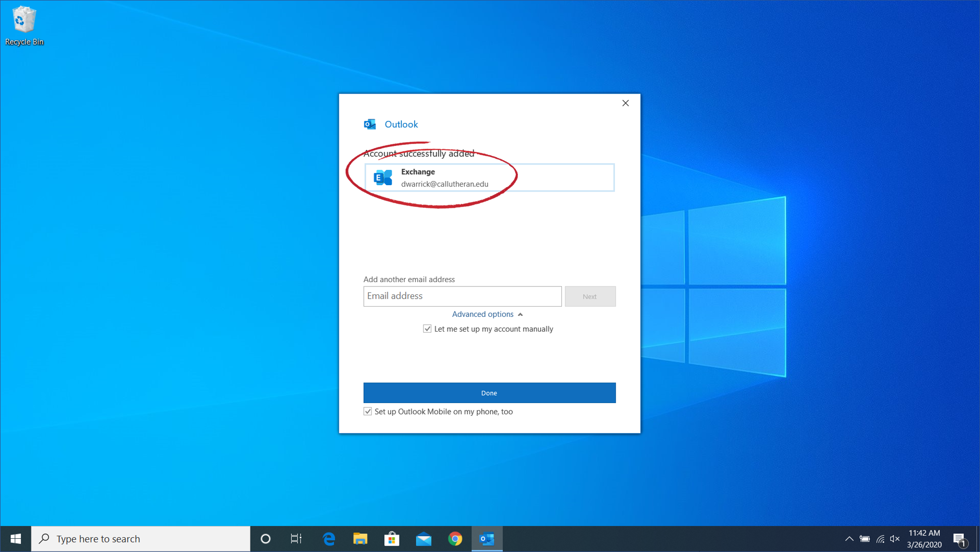The height and width of the screenshot is (552, 980).
Task: Show hidden system tray icons
Action: (849, 539)
